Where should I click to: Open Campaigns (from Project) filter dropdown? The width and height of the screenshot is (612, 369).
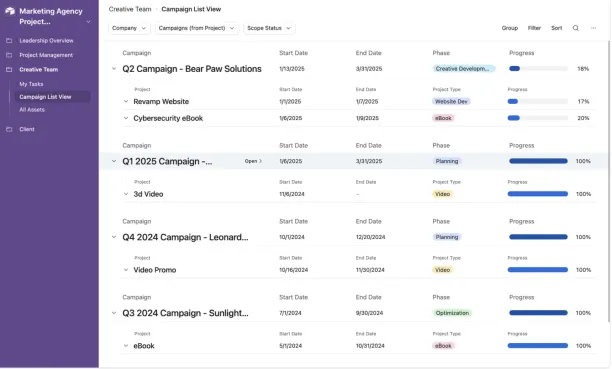(x=197, y=28)
